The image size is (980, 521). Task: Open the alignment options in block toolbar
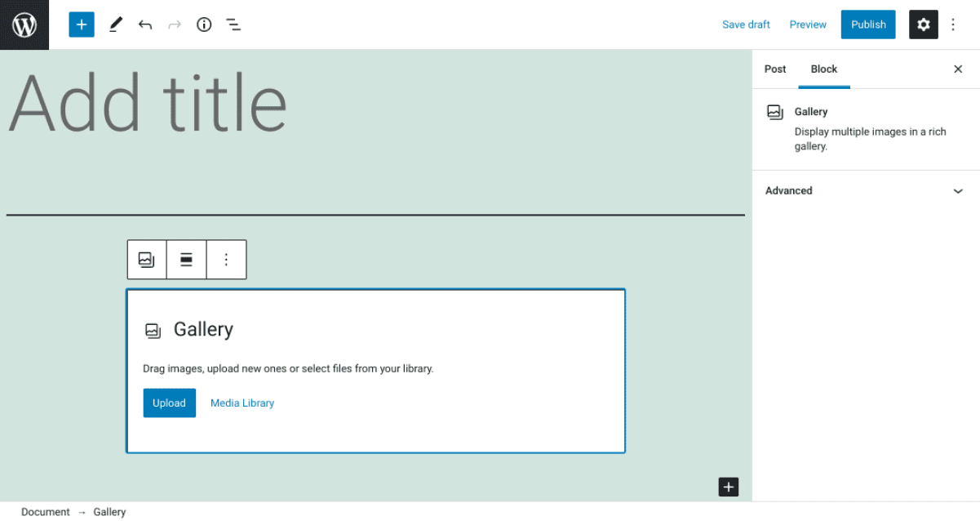point(186,259)
